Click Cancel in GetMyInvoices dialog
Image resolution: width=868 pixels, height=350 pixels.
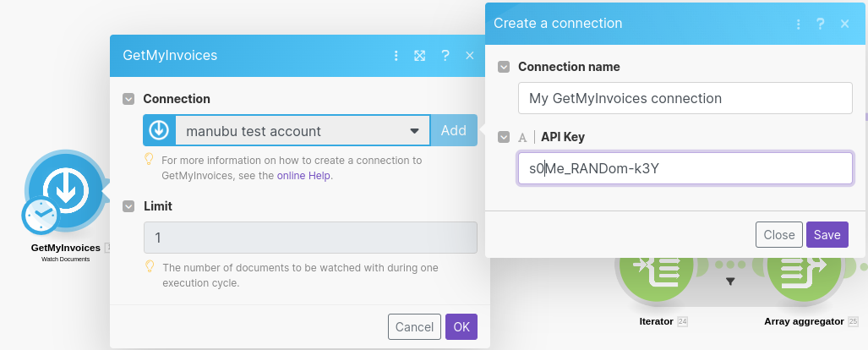pyautogui.click(x=414, y=327)
